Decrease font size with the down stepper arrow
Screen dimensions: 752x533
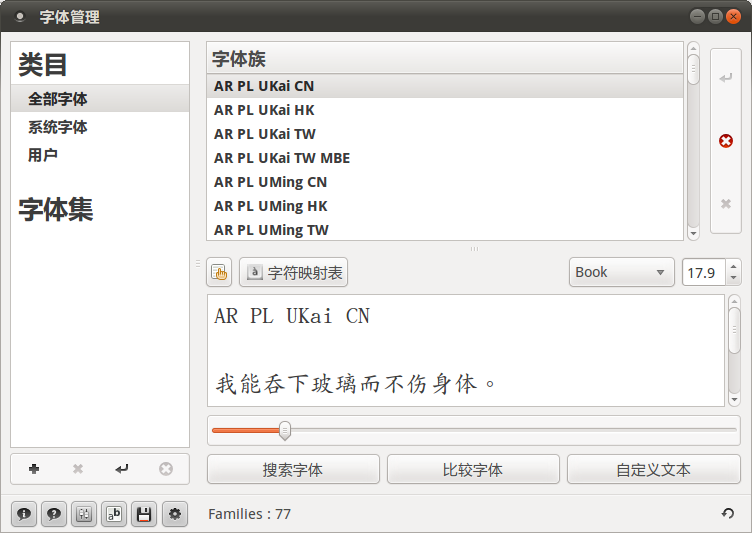[x=733, y=279]
